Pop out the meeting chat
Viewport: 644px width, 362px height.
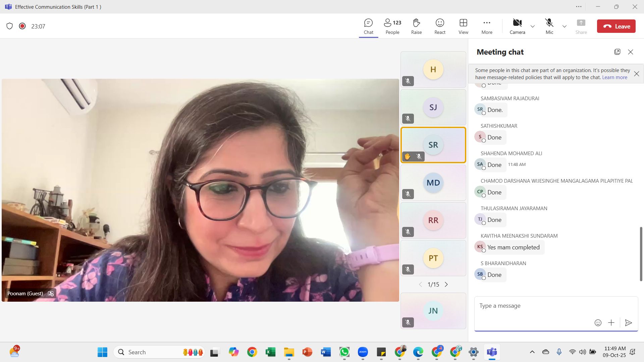click(x=617, y=52)
